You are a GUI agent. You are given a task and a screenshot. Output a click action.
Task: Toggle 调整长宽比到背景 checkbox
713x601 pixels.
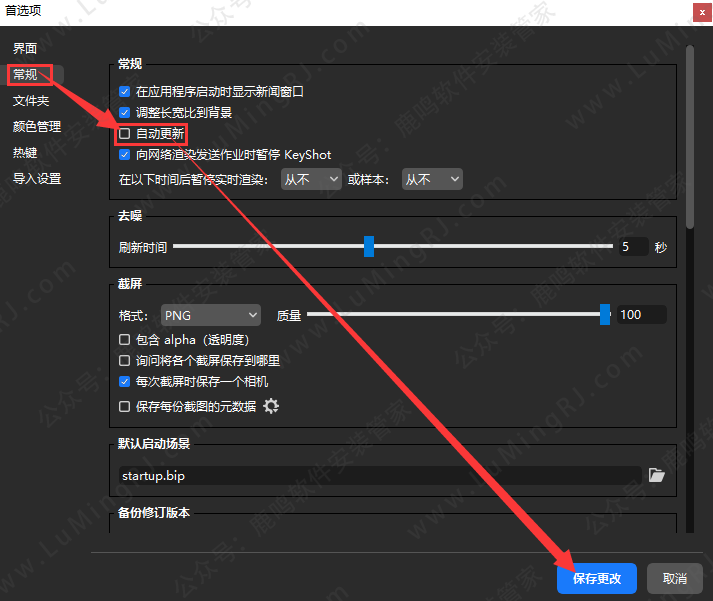[125, 112]
